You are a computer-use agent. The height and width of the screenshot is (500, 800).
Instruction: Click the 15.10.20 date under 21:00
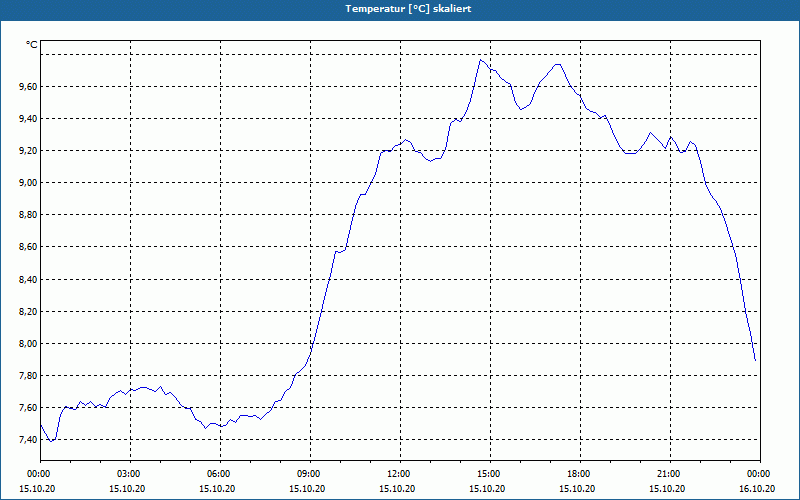tap(667, 488)
